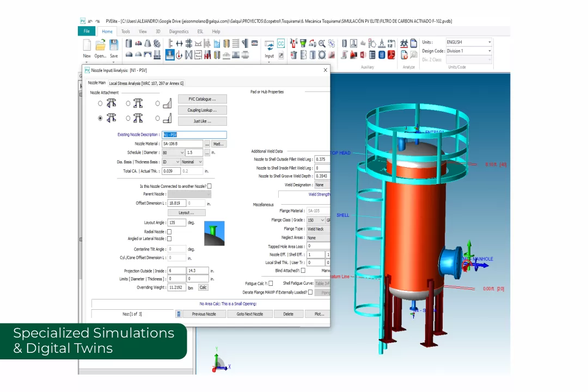Click the Layout Angle field showing 135

click(176, 223)
